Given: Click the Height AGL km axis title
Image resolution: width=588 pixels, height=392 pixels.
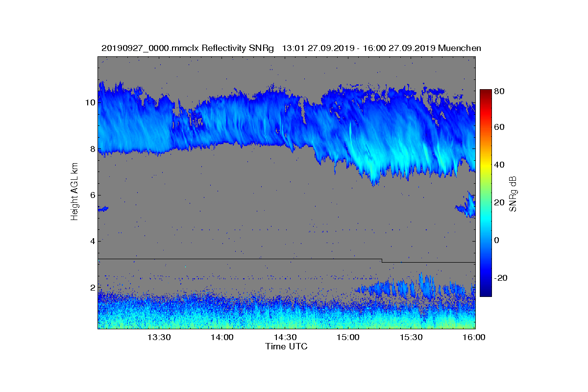Looking at the screenshot, I should pos(74,192).
